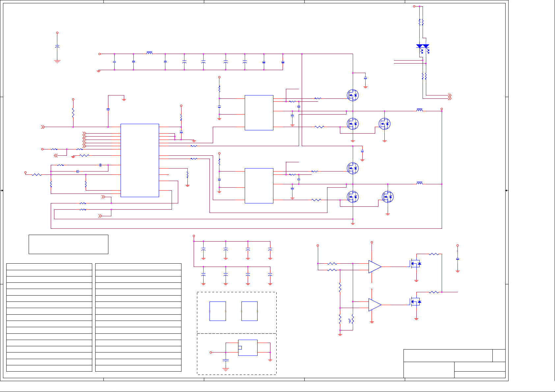Click the left blue block in upper dashed box
This screenshot has height=392, width=555.
[218, 311]
